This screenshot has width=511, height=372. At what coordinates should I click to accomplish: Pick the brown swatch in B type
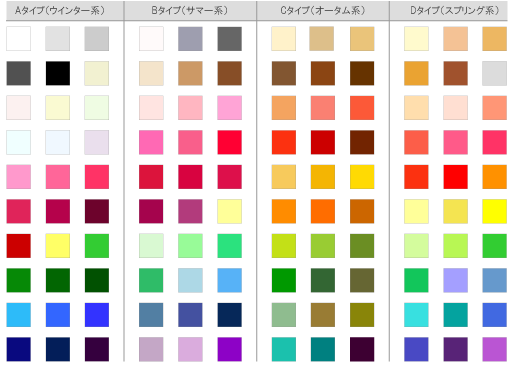[230, 73]
